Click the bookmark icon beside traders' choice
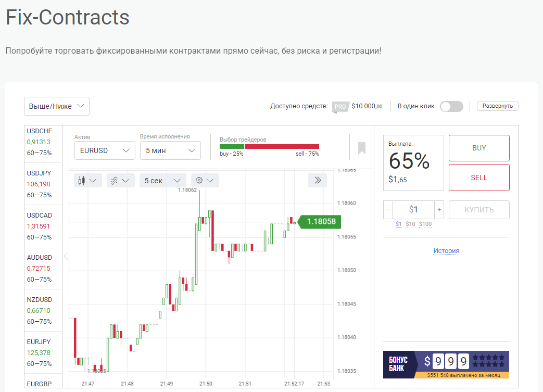Viewport: 543px width, 392px height. [362, 148]
